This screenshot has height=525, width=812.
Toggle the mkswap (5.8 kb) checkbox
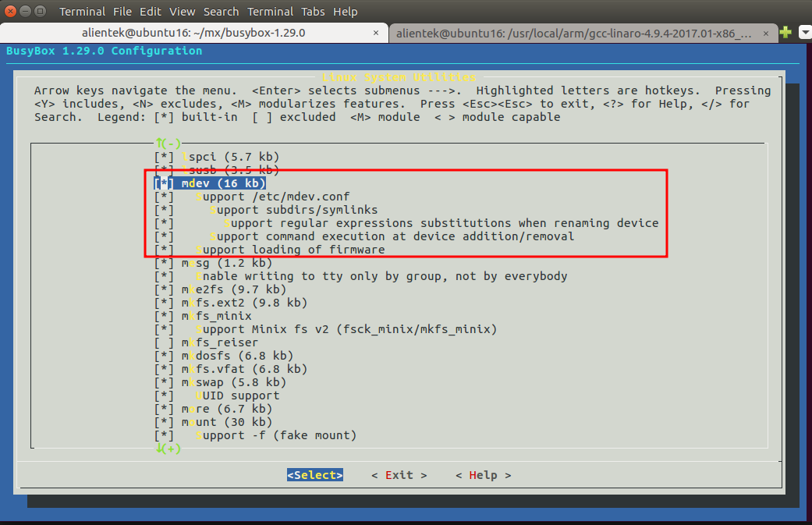(x=164, y=382)
